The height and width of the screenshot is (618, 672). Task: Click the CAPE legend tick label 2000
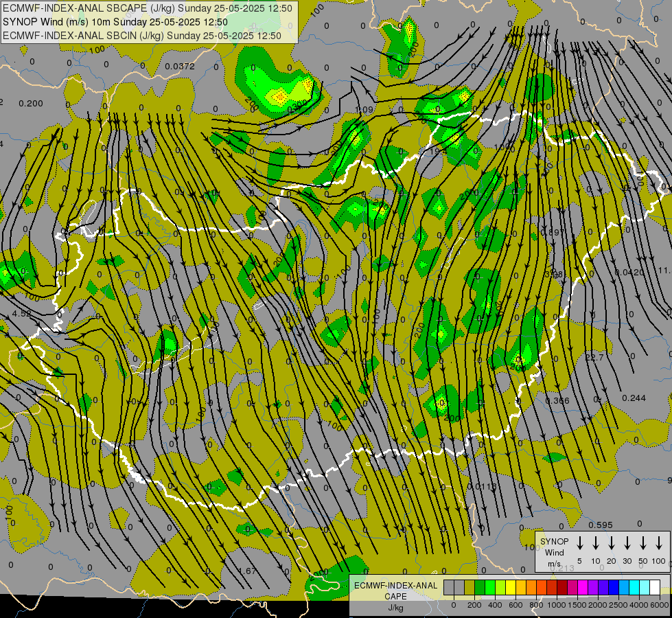click(597, 605)
